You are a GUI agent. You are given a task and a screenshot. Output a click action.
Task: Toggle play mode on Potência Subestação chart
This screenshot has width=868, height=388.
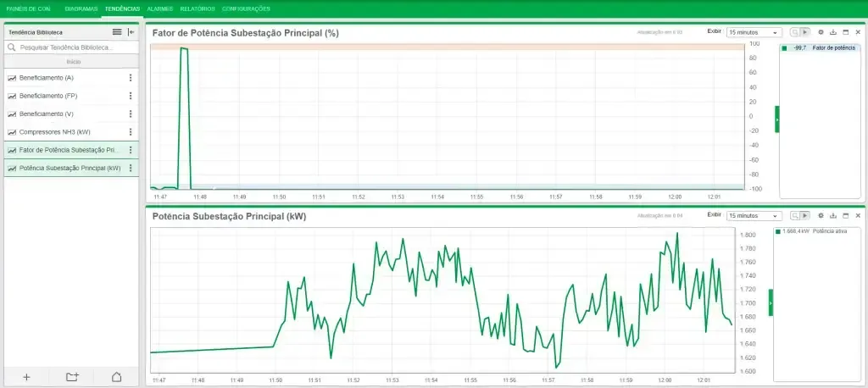click(805, 215)
